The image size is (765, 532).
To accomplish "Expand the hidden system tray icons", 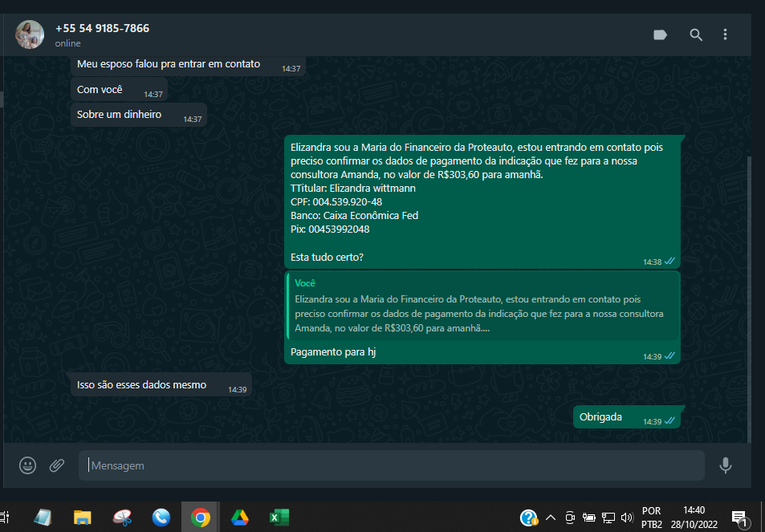I will tap(551, 518).
